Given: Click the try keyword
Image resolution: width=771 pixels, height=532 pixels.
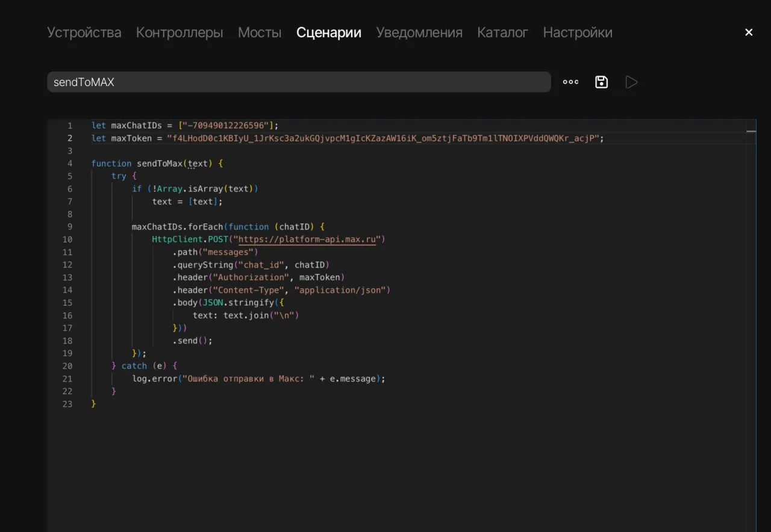Looking at the screenshot, I should coord(119,176).
